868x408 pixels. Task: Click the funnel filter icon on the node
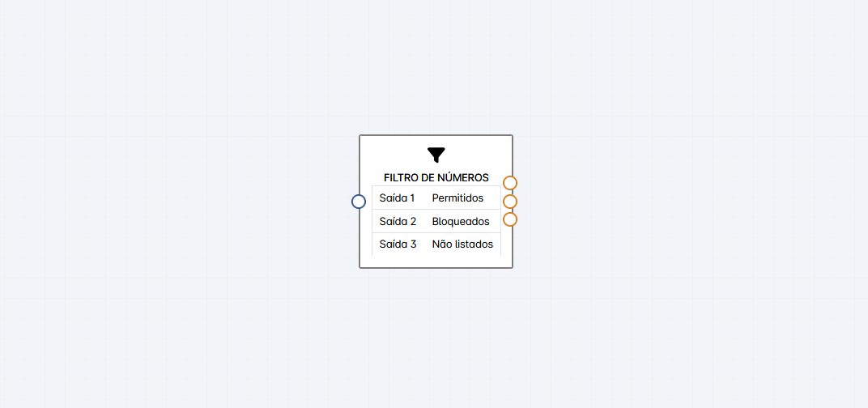click(x=436, y=155)
